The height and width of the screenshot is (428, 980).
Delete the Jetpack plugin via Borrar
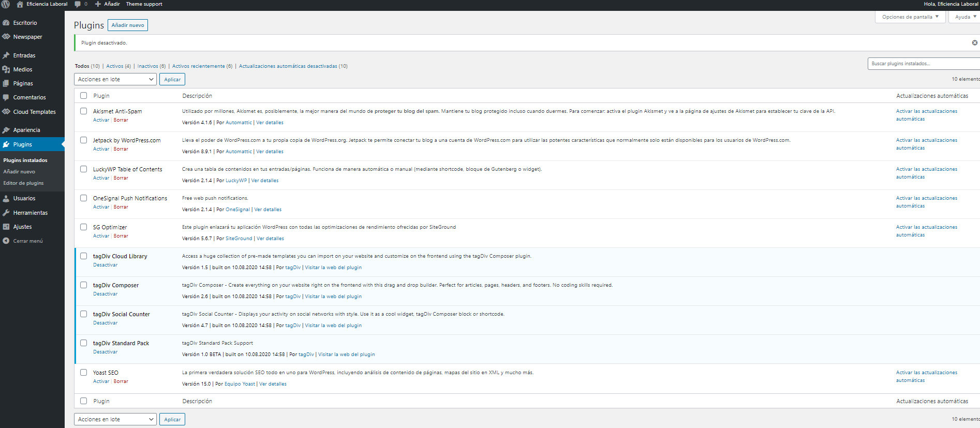pyautogui.click(x=121, y=149)
